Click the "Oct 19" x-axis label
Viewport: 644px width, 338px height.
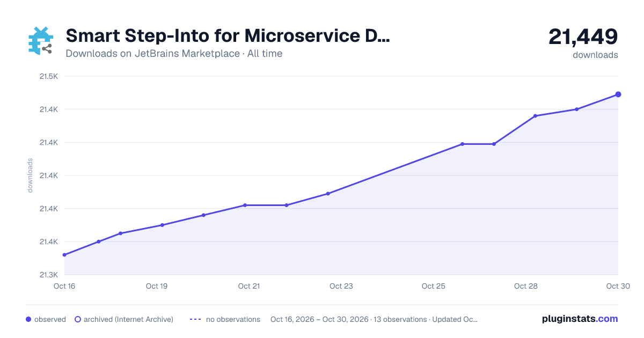click(157, 286)
